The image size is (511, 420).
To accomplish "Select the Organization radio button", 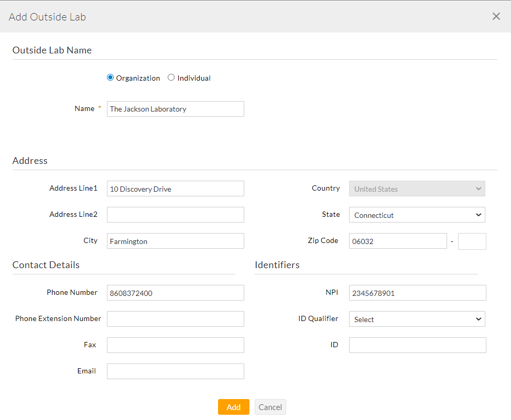I will [x=110, y=78].
